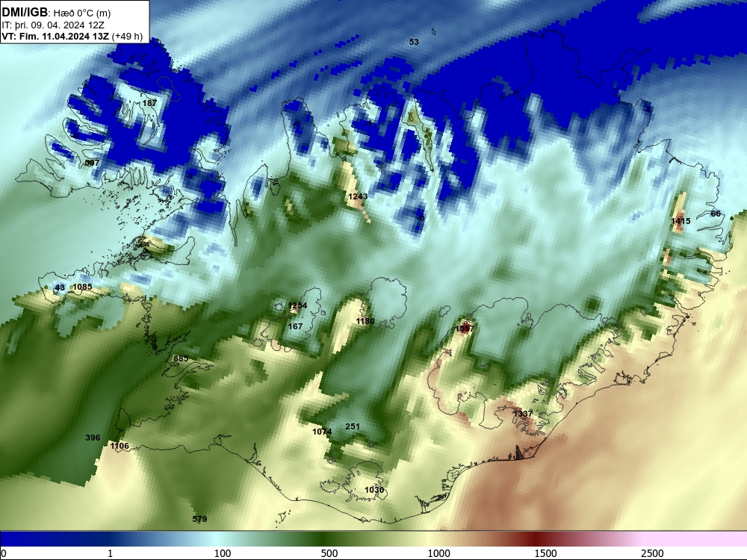
Task: Click the map value 53
Action: tap(414, 42)
